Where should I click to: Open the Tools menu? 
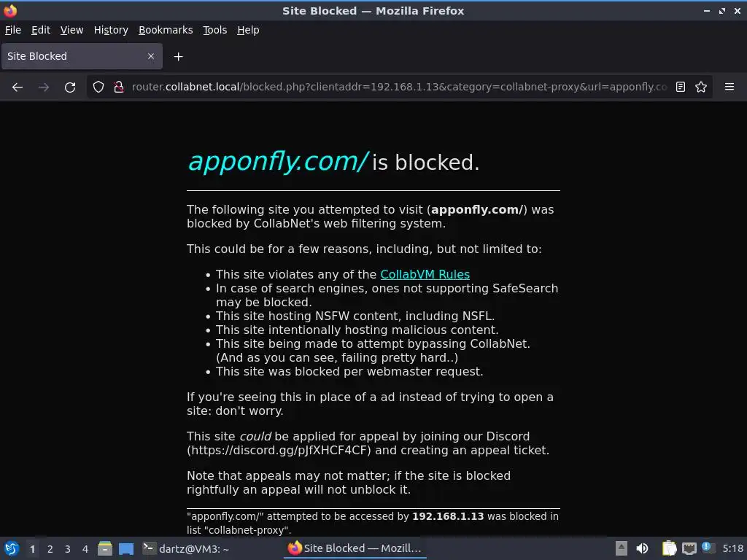tap(215, 30)
